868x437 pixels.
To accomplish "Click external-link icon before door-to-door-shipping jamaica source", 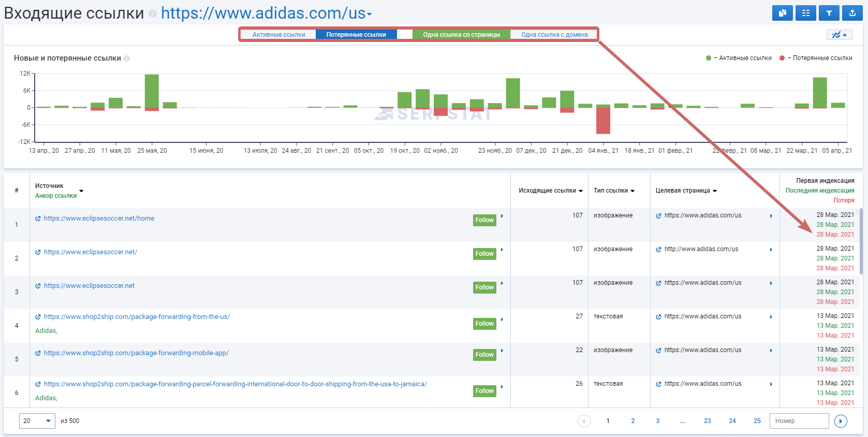I will (38, 384).
